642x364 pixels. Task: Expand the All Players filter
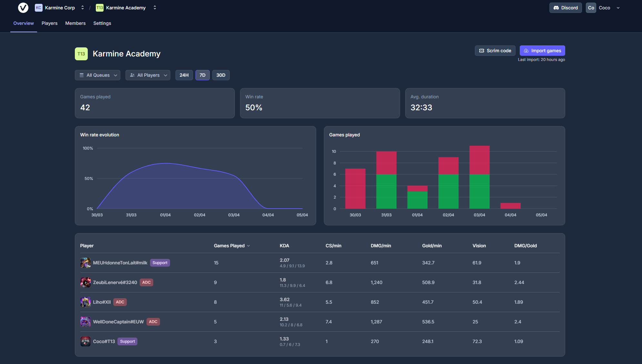148,75
